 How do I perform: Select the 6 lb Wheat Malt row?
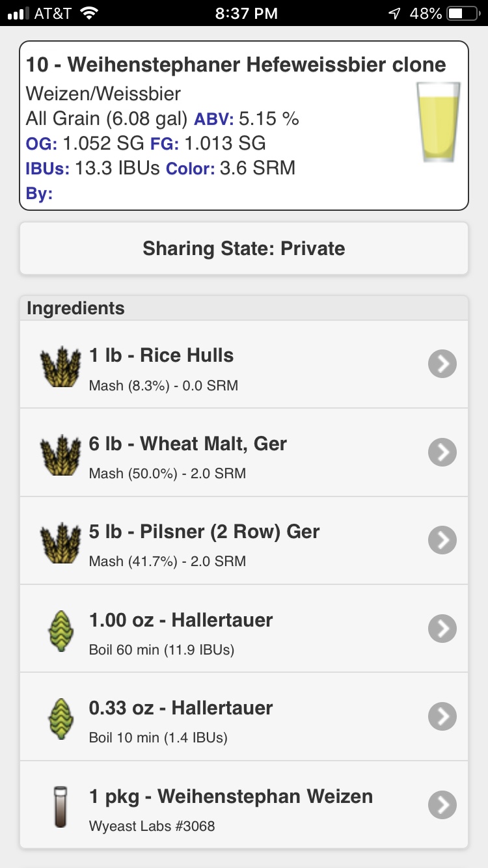[x=244, y=452]
